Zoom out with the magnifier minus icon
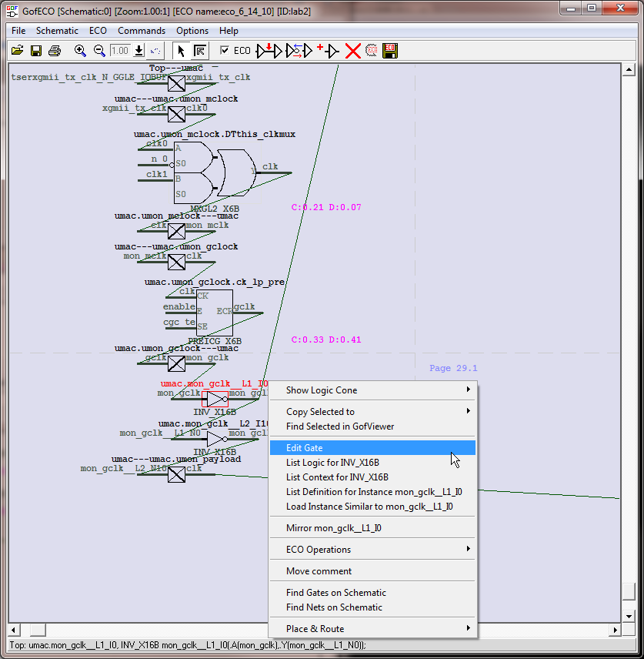The width and height of the screenshot is (644, 659). pos(99,51)
